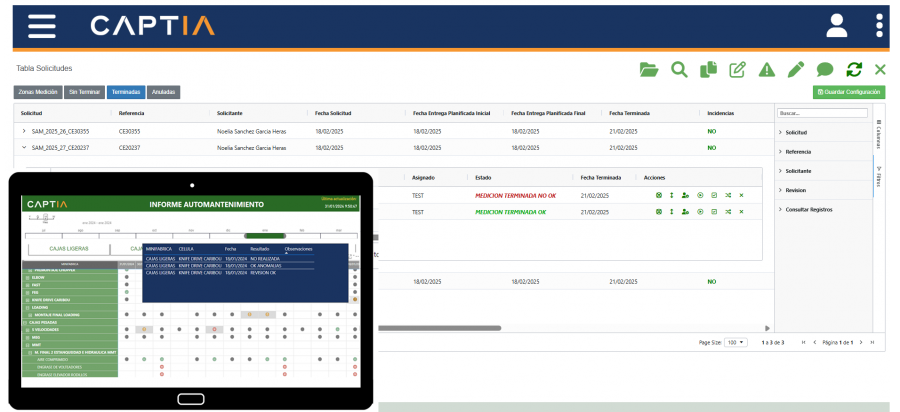This screenshot has height=412, width=900.
Task: Click the warning triangle toolbar icon
Action: coord(767,70)
